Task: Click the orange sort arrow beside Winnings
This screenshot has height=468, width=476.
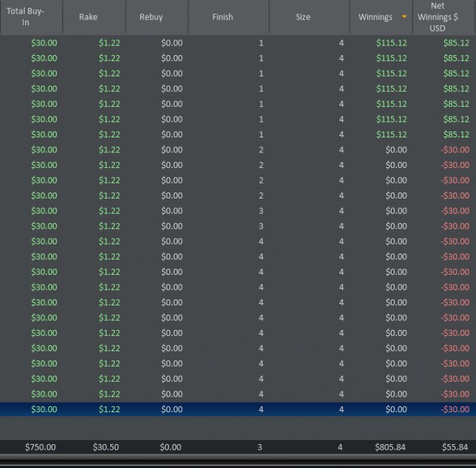Action: 404,17
